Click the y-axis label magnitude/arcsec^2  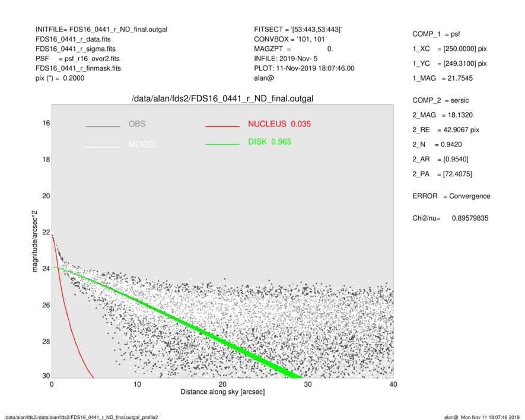coord(34,241)
